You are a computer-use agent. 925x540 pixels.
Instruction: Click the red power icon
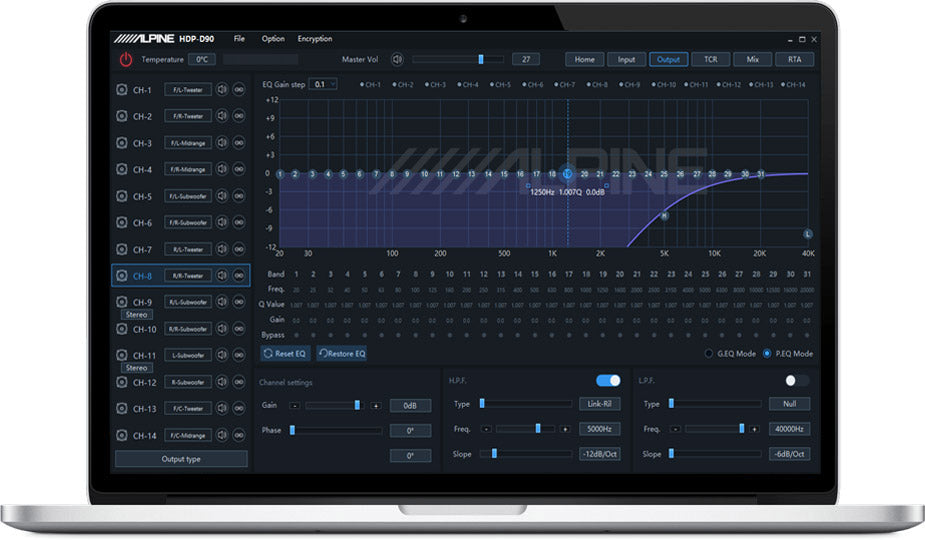(126, 60)
